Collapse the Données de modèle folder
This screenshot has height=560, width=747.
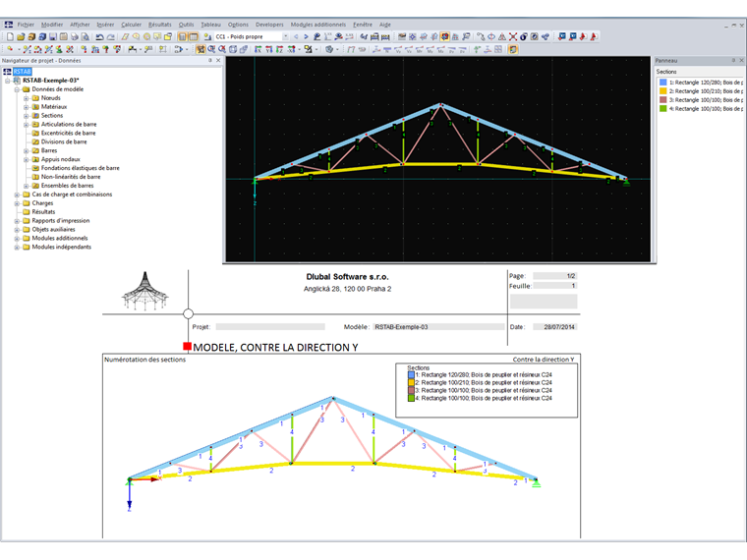coord(17,89)
